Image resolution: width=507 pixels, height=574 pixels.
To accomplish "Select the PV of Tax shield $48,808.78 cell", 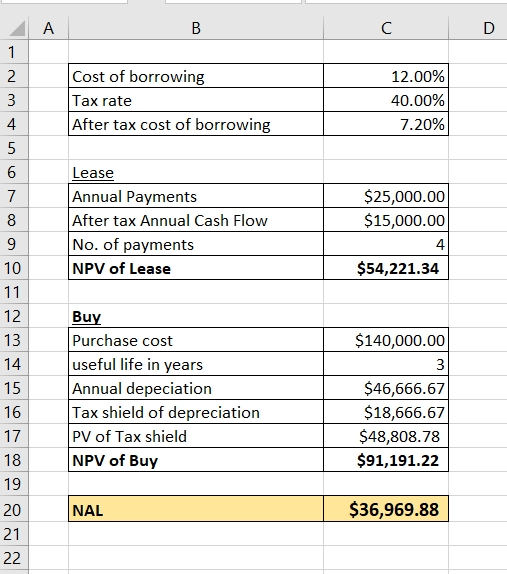I will pyautogui.click(x=386, y=436).
